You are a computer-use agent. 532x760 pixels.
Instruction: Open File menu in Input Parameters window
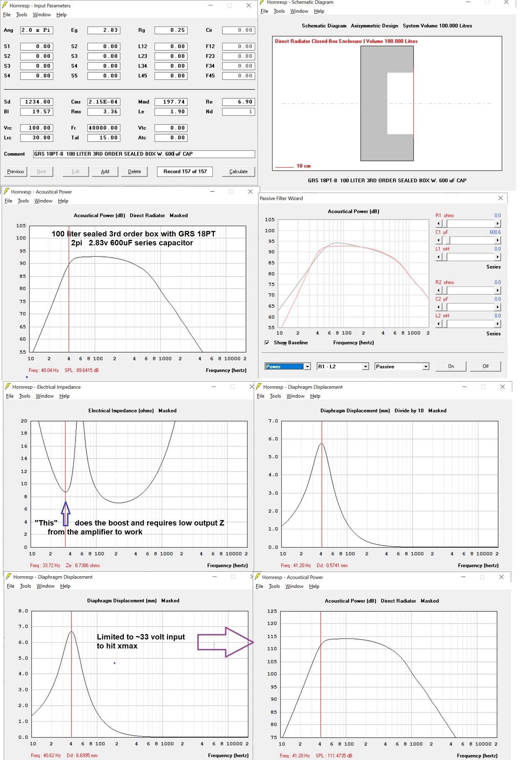tap(7, 15)
